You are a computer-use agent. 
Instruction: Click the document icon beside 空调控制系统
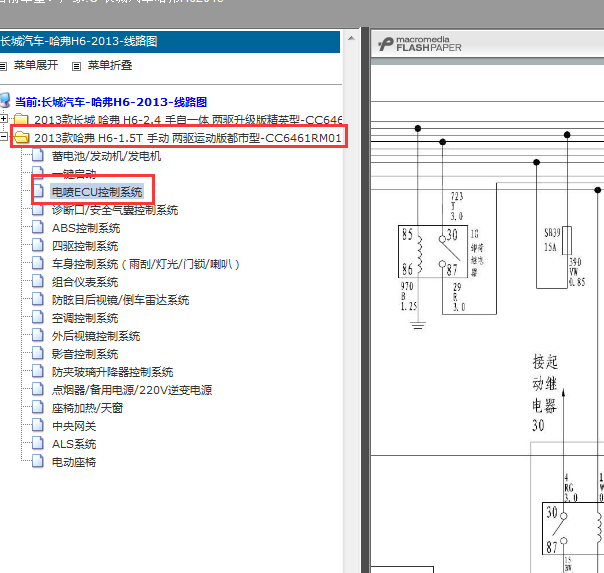(x=38, y=317)
